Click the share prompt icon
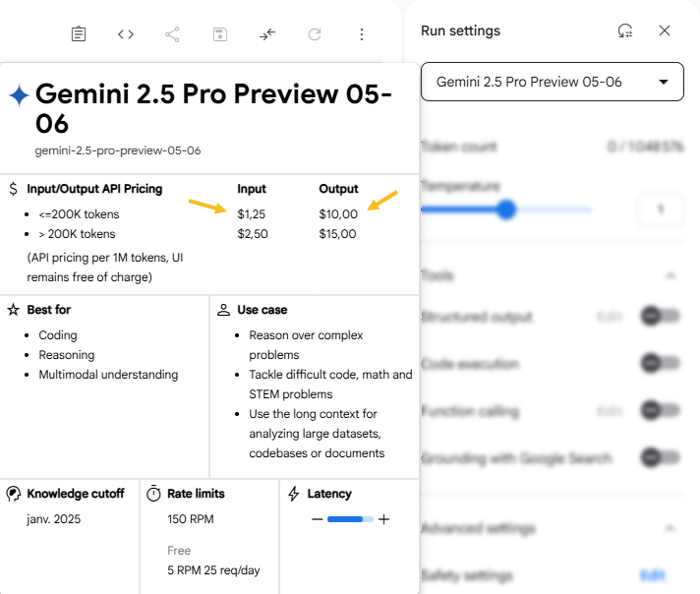The width and height of the screenshot is (700, 594). [173, 34]
